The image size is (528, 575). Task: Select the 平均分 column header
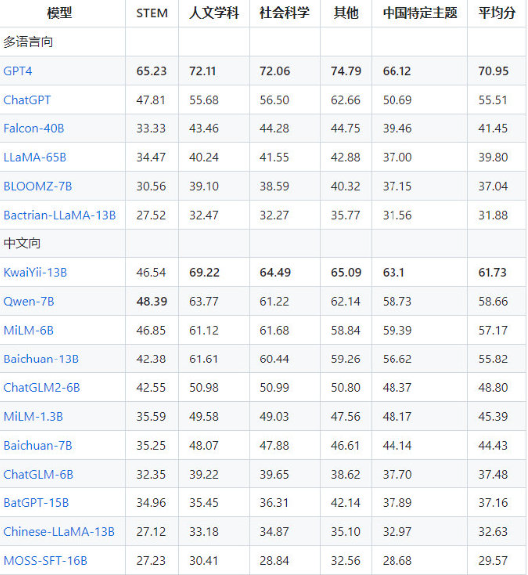click(497, 13)
